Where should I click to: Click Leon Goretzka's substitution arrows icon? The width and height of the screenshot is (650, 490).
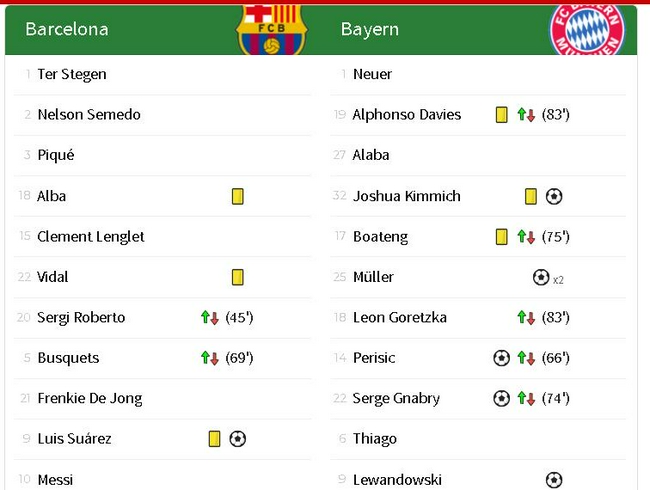526,318
